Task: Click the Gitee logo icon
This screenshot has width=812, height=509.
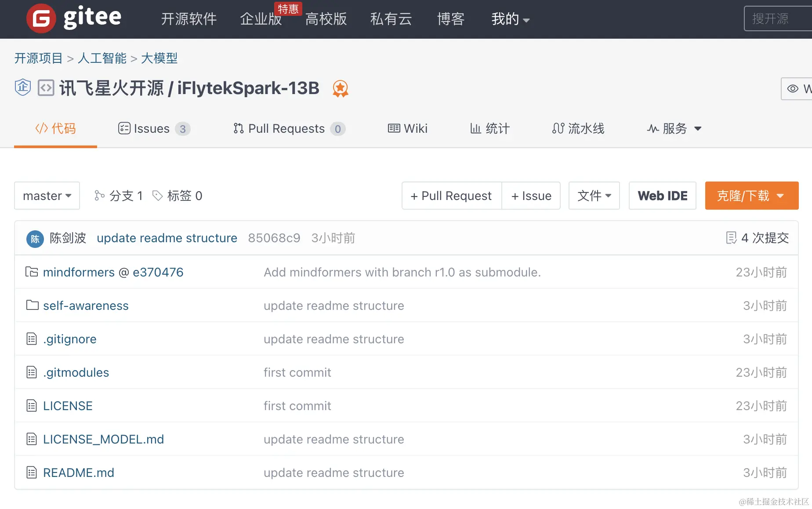Action: click(41, 18)
